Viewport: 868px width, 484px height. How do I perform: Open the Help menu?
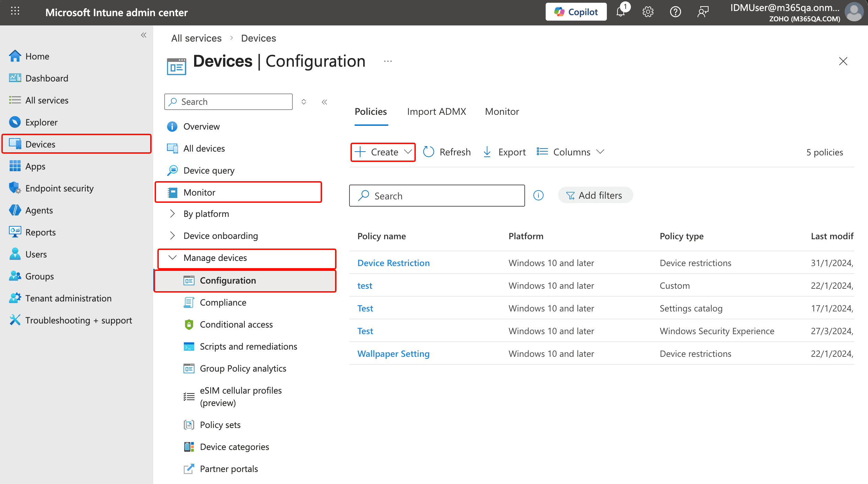pyautogui.click(x=675, y=11)
